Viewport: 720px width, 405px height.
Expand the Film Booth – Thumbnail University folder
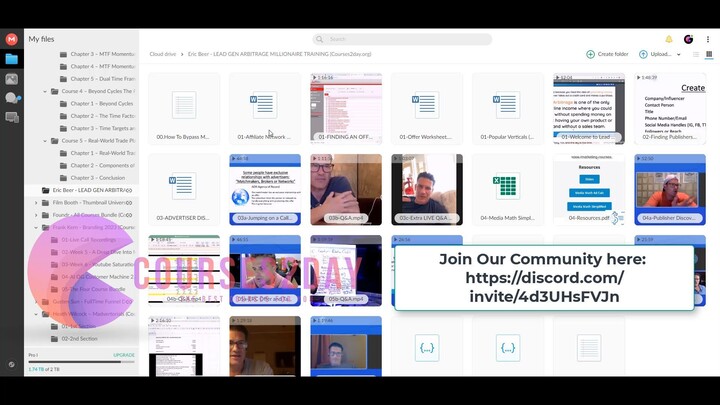pos(36,202)
